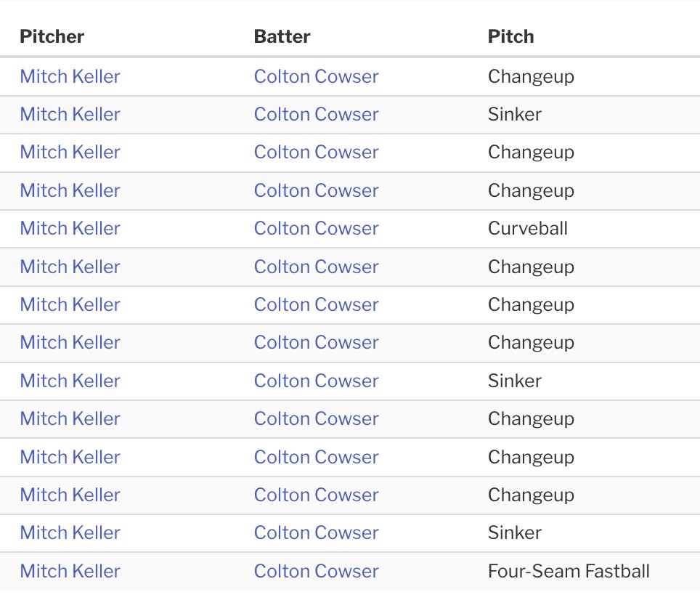Screen dimensions: 700x616
Task: Open Colton Cowser link in first row
Action: 316,76
